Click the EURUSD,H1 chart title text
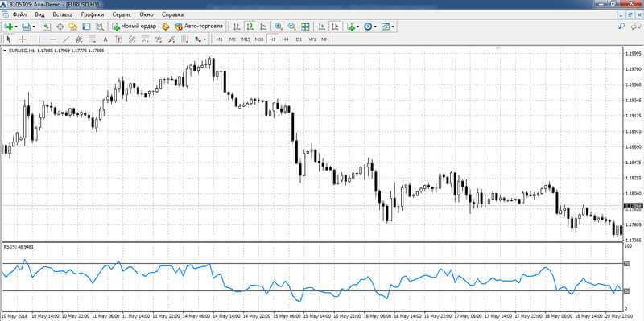Screen dimensions: 644x321 pos(23,51)
